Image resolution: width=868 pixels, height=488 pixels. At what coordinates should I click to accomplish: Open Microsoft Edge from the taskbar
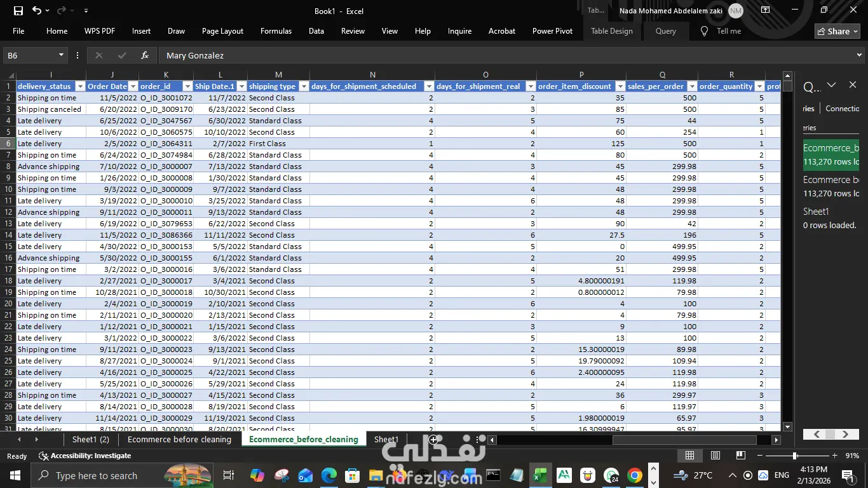pyautogui.click(x=329, y=475)
